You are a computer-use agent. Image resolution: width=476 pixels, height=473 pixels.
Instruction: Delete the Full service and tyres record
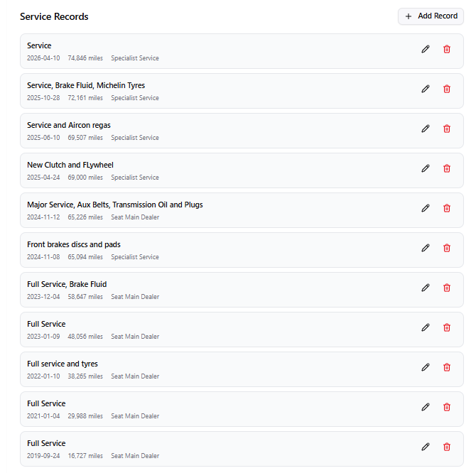pyautogui.click(x=447, y=367)
